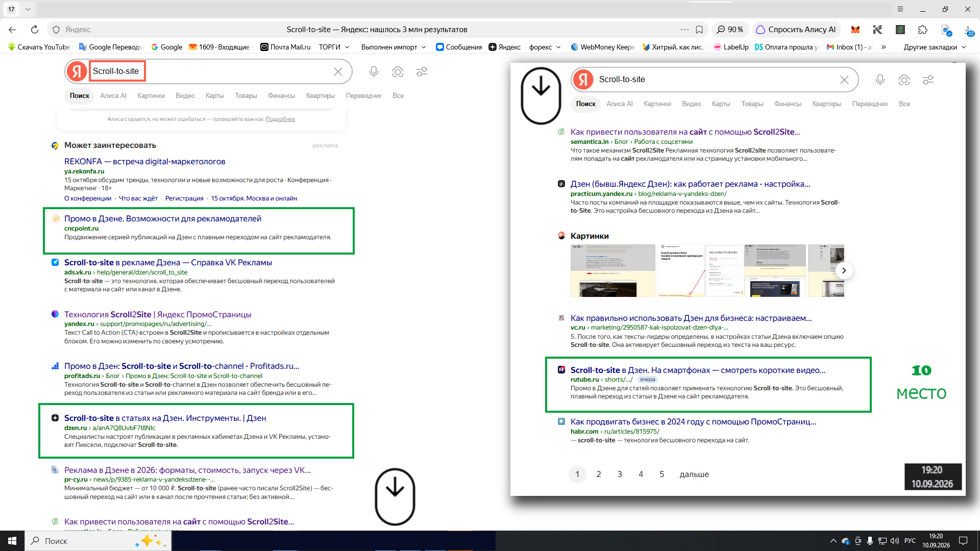The width and height of the screenshot is (980, 551).
Task: Click the Windows taskbar Поиск search box
Action: click(x=98, y=541)
